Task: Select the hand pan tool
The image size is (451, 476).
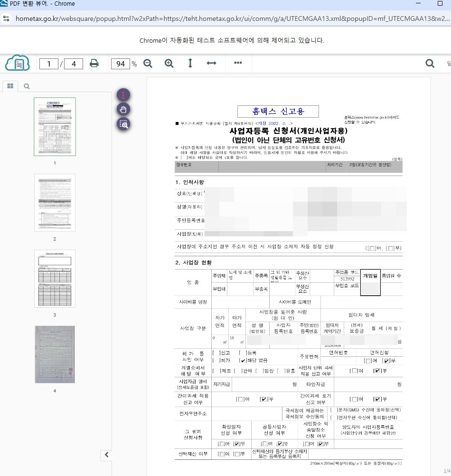Action: tap(123, 109)
